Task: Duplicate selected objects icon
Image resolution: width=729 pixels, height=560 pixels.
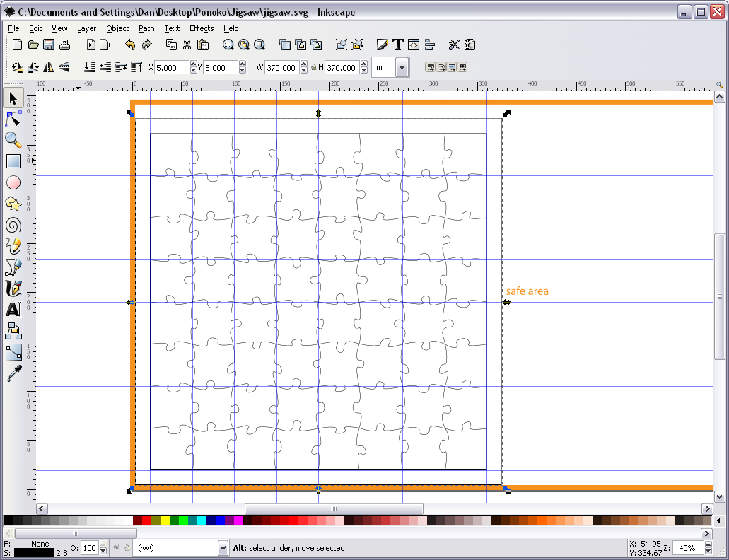Action: [x=284, y=45]
